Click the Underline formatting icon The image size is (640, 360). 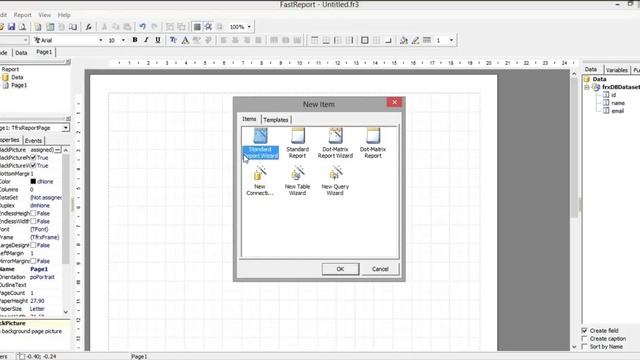tap(158, 40)
